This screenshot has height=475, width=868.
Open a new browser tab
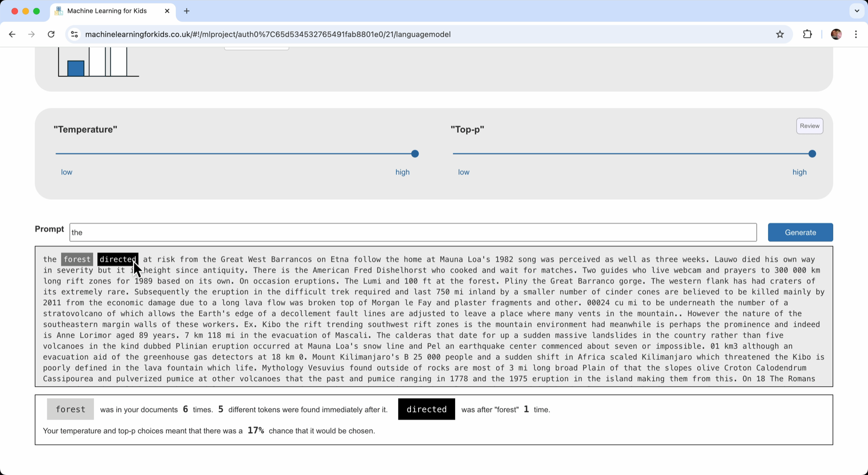pyautogui.click(x=187, y=11)
